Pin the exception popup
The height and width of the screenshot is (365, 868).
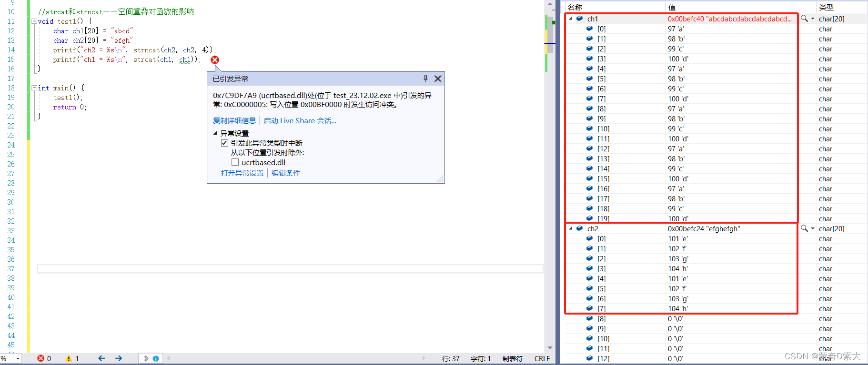[425, 79]
